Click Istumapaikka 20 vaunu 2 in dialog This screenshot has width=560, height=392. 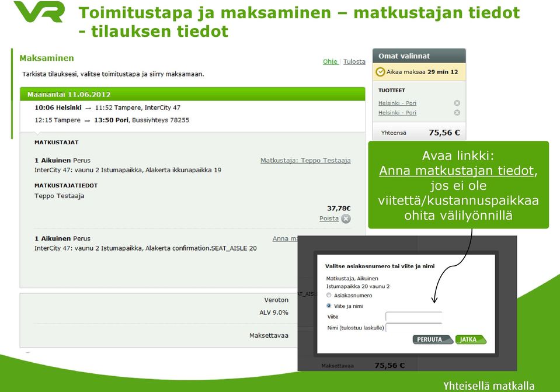tap(358, 286)
